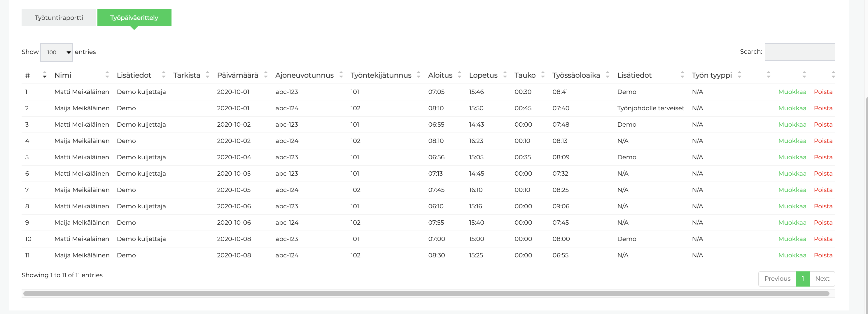Go to Previous page
The image size is (868, 314).
[x=777, y=279]
